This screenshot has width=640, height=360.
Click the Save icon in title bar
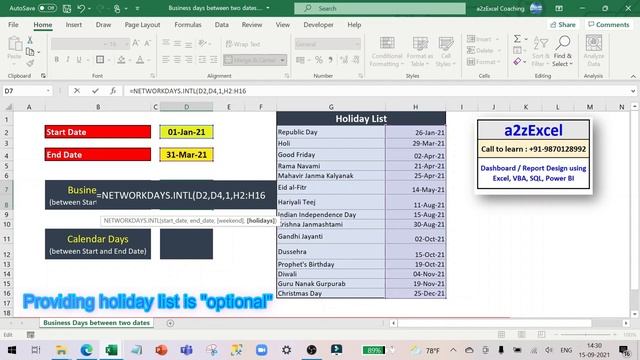[67, 8]
